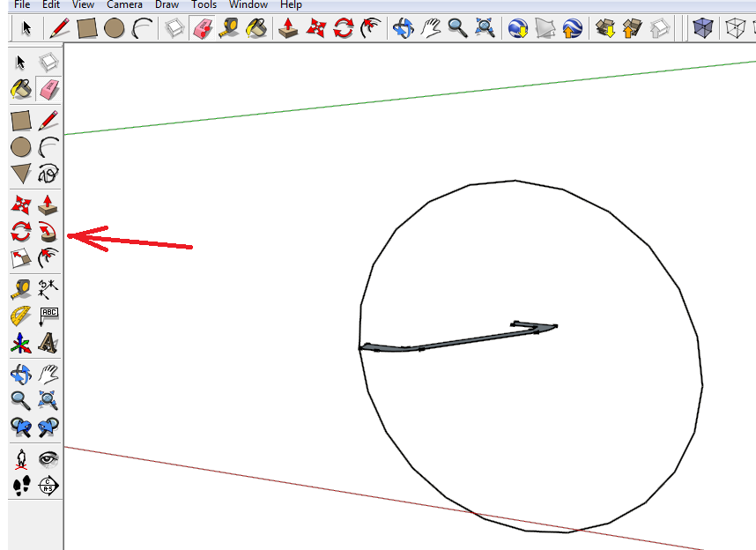Click the Get Models box icon
The width and height of the screenshot is (756, 550).
605,28
